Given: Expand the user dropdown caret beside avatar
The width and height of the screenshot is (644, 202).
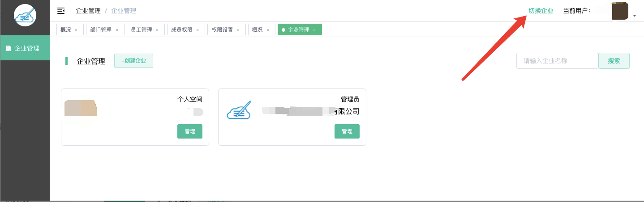Looking at the screenshot, I should (x=635, y=16).
